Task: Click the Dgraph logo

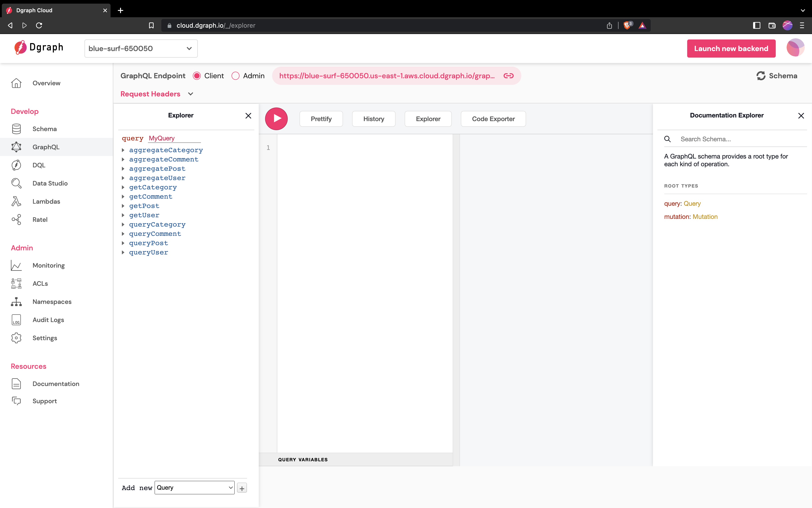Action: point(39,47)
